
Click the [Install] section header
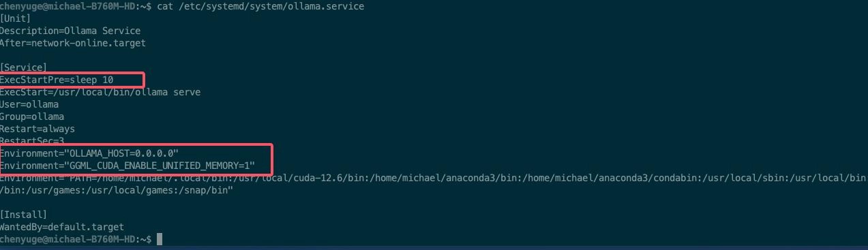(x=23, y=215)
